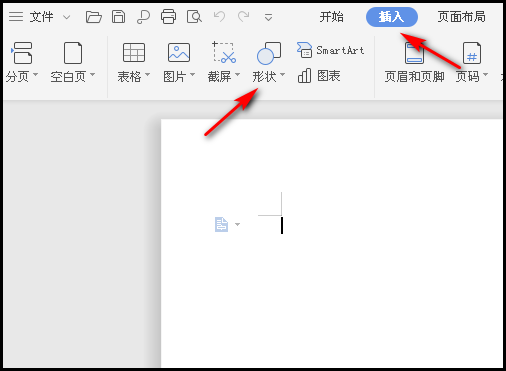
Task: Click the redo arrow
Action: click(244, 16)
